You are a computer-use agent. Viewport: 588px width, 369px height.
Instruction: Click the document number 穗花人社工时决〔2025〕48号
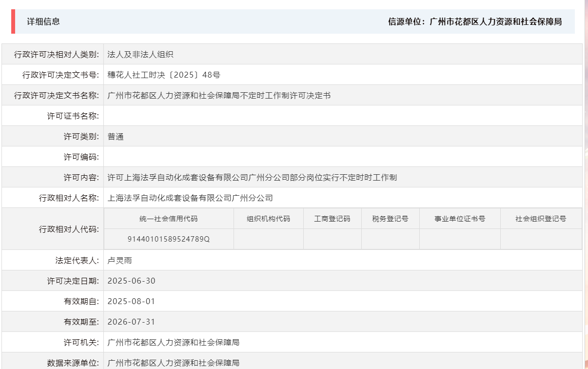click(x=161, y=75)
